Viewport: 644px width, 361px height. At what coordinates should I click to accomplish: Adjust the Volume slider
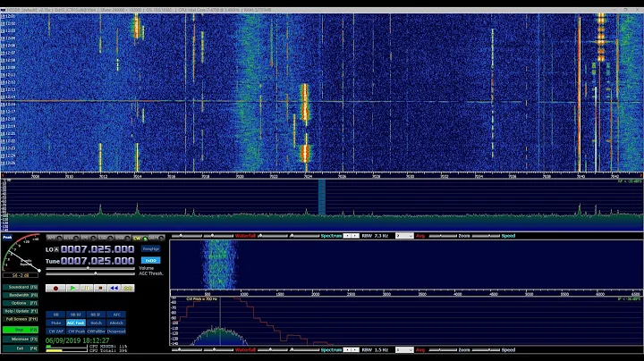coord(90,268)
